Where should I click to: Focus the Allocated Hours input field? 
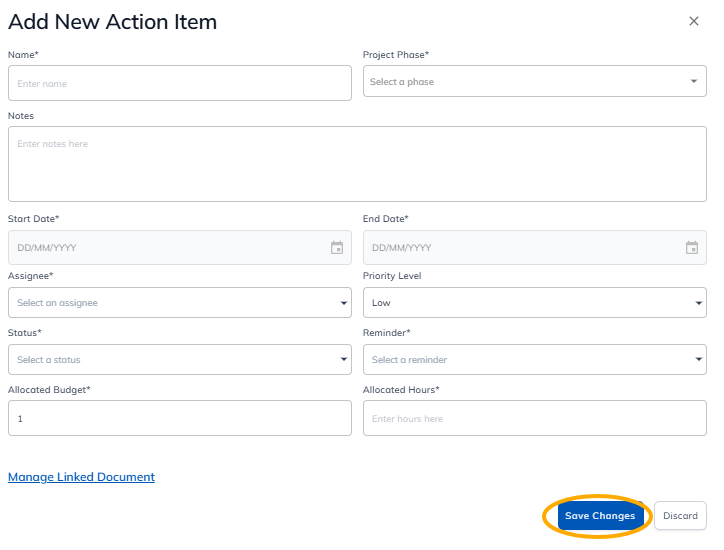coord(534,418)
